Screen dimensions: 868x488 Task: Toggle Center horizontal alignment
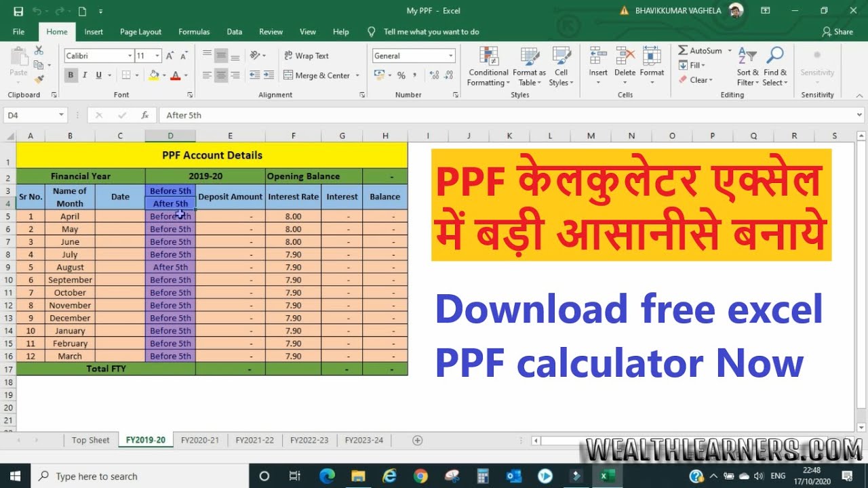221,75
